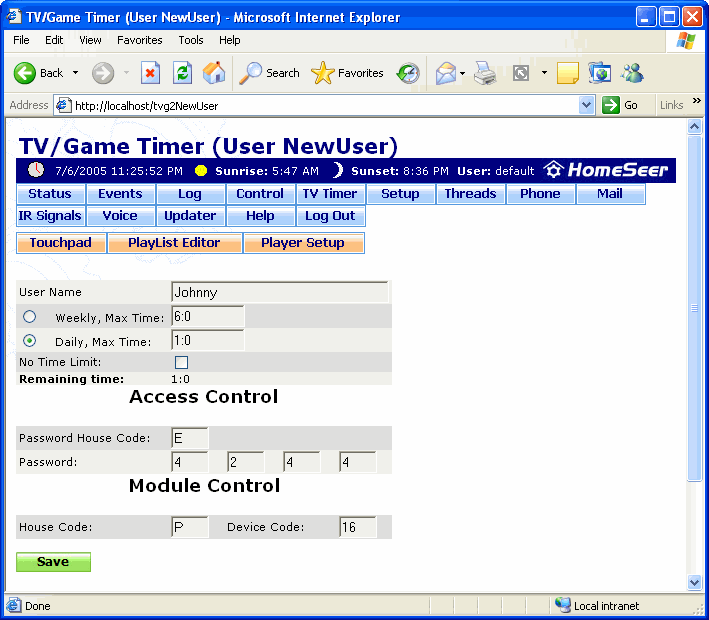Open the File menu
709x620 pixels.
click(x=21, y=40)
